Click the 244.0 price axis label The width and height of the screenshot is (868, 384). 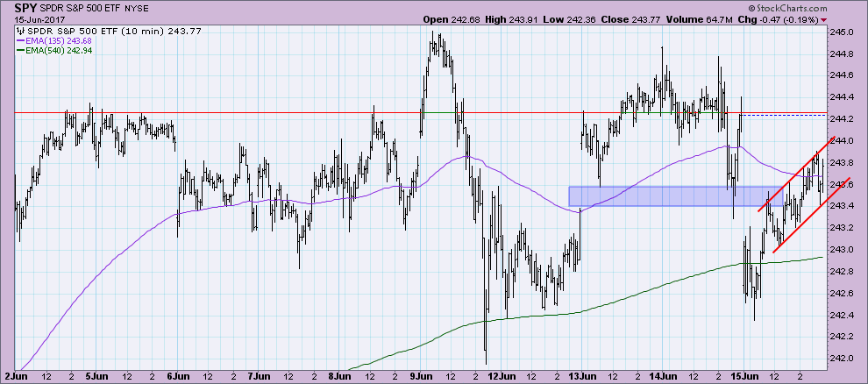click(x=840, y=141)
